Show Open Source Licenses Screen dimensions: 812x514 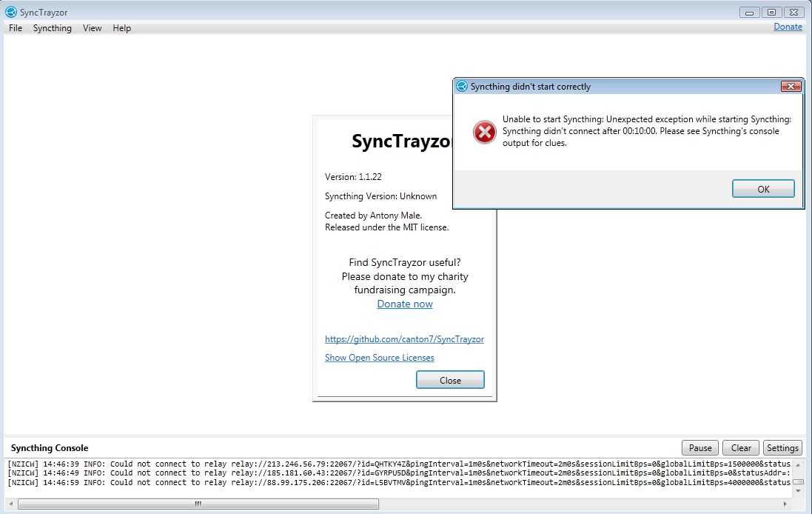[x=380, y=357]
